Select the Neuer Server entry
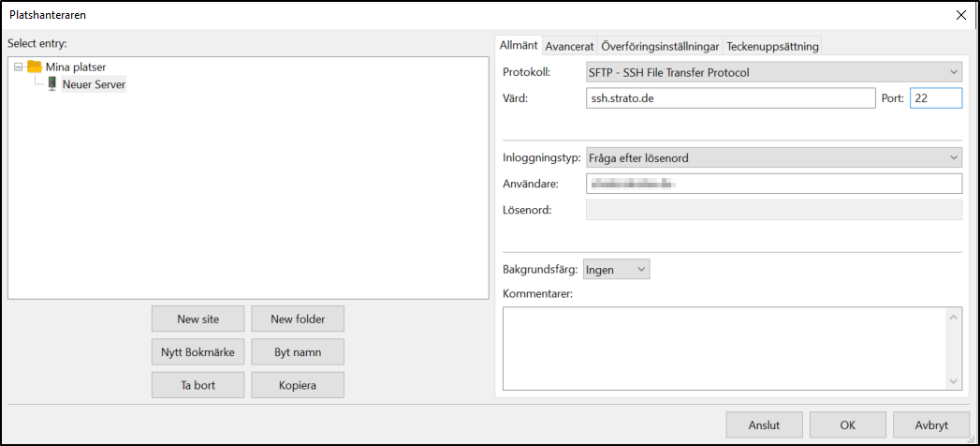 click(94, 84)
